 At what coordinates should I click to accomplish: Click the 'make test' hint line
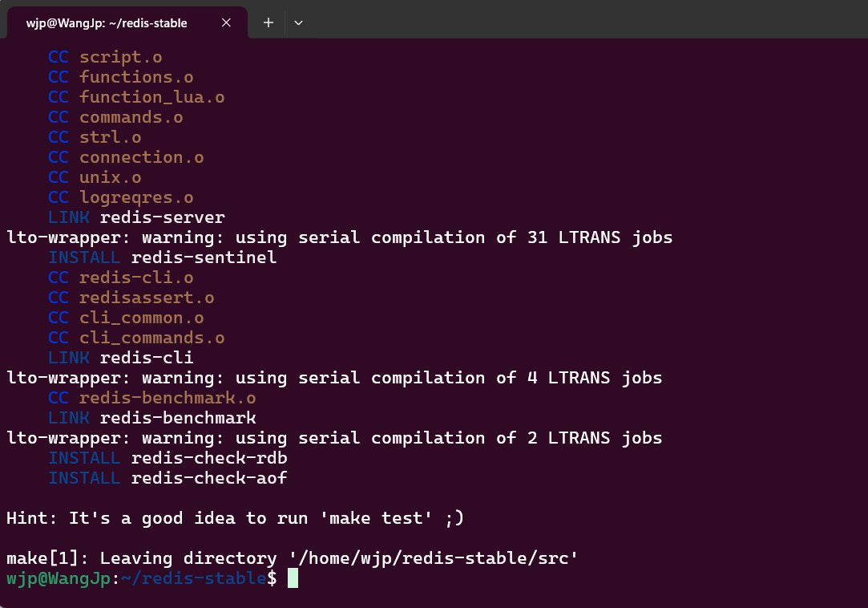click(236, 518)
